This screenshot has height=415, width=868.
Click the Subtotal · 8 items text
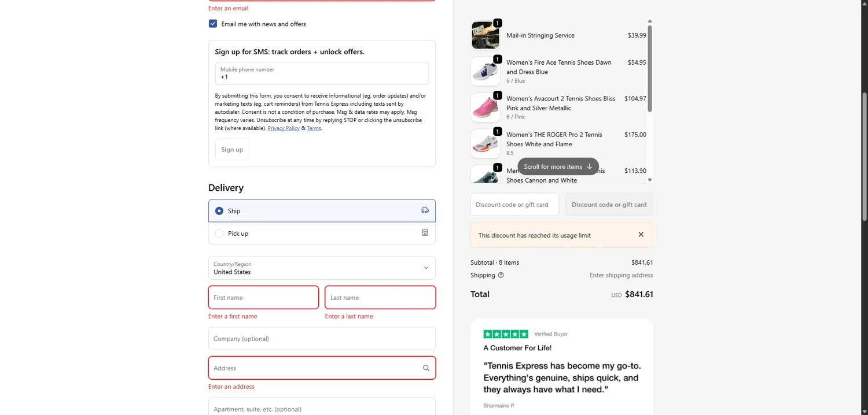(495, 262)
